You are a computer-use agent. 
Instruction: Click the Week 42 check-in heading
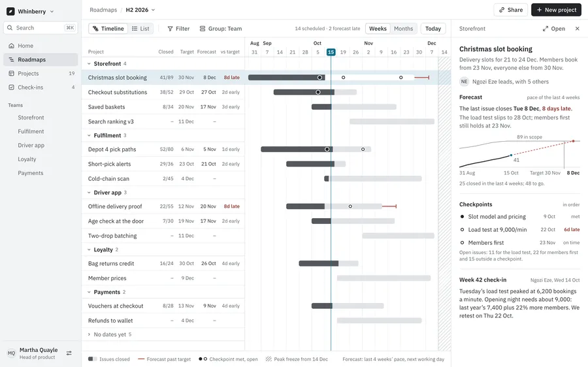483,279
